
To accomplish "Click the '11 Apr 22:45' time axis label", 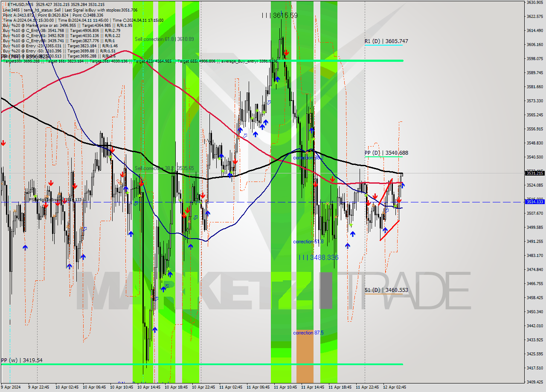I will click(x=367, y=388).
